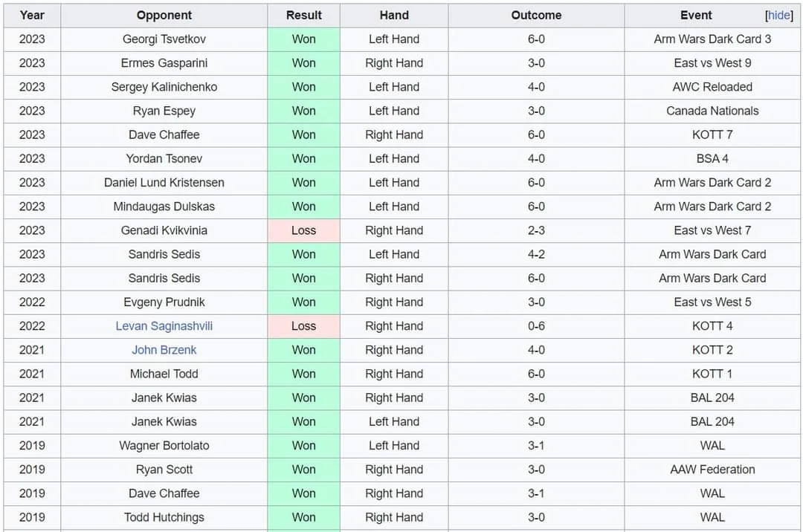Open the Levan Saginashvili link
This screenshot has width=803, height=532.
click(164, 325)
